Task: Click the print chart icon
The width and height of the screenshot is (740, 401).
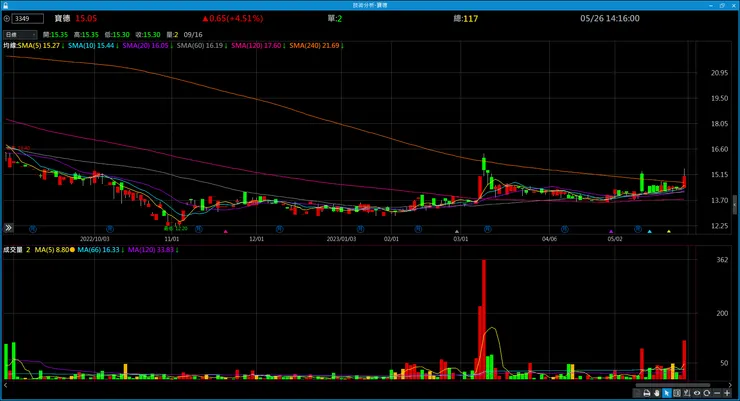Action: click(x=647, y=393)
